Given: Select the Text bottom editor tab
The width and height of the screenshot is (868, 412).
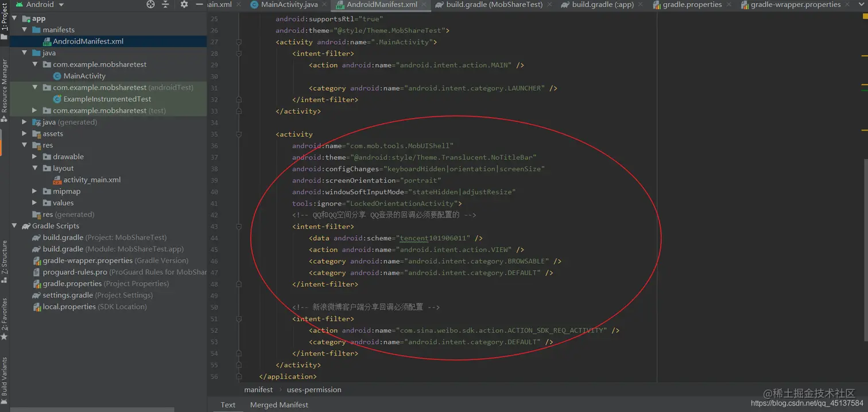Looking at the screenshot, I should click(x=228, y=405).
